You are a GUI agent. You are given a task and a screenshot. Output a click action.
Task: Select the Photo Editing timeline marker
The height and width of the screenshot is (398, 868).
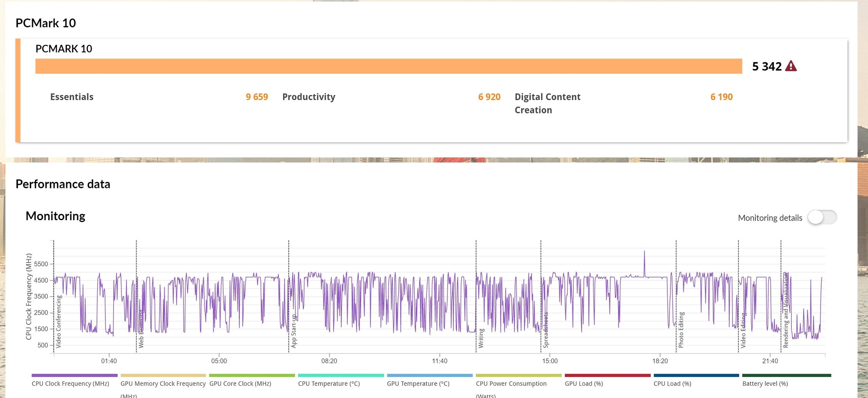point(681,330)
